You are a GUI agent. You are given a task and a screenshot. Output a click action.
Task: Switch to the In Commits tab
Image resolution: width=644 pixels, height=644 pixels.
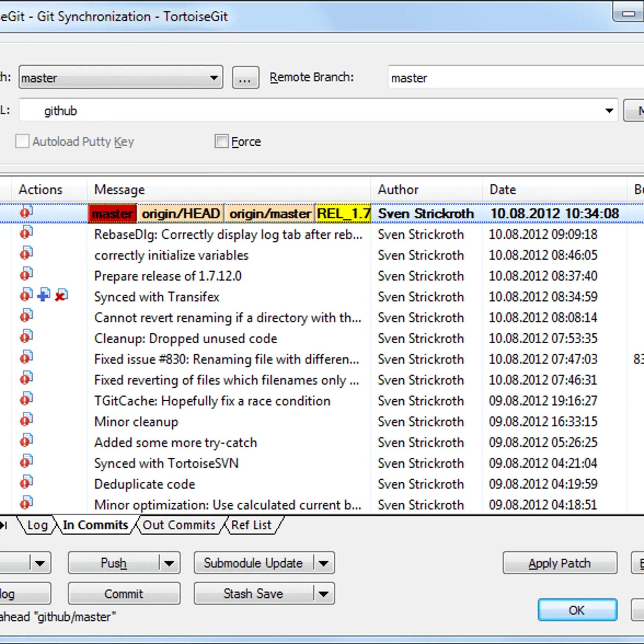95,525
